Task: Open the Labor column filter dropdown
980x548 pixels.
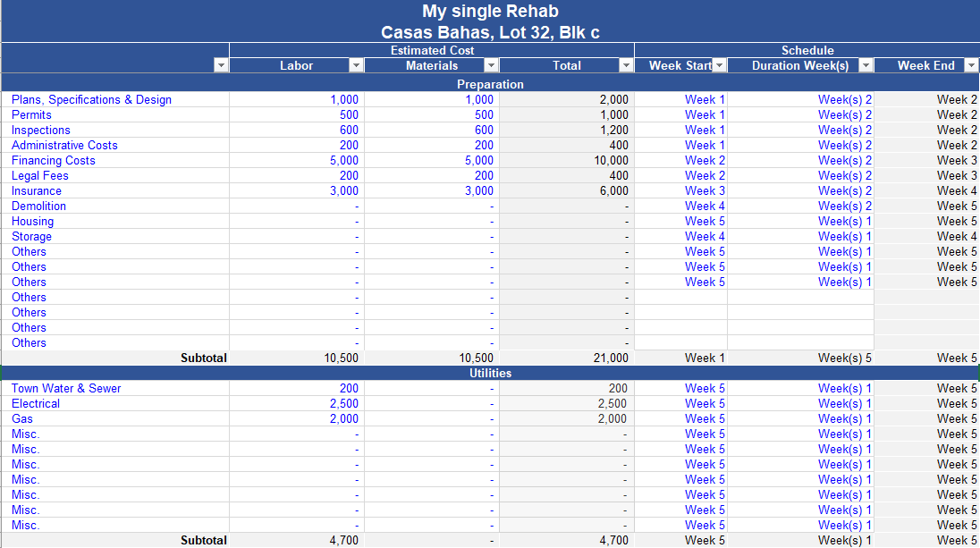Action: tap(356, 65)
